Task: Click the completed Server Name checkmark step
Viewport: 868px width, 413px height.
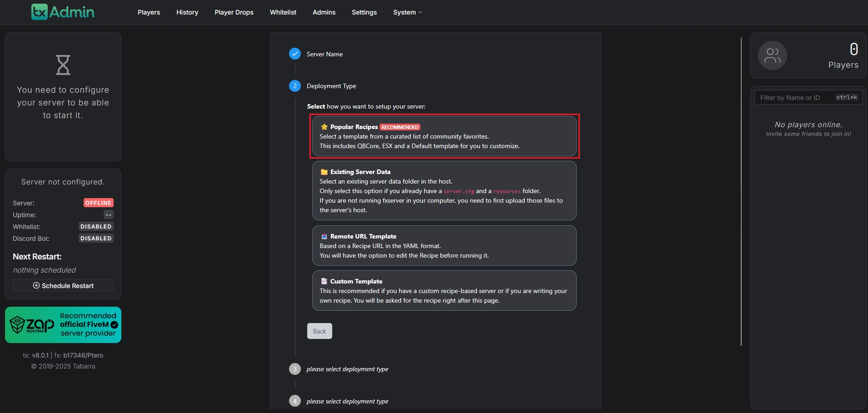Action: point(295,54)
